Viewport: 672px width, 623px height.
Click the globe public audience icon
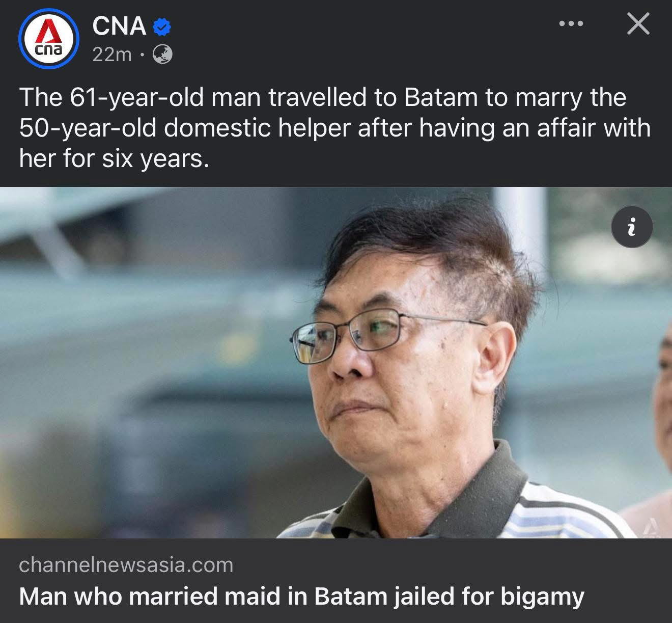tap(162, 55)
